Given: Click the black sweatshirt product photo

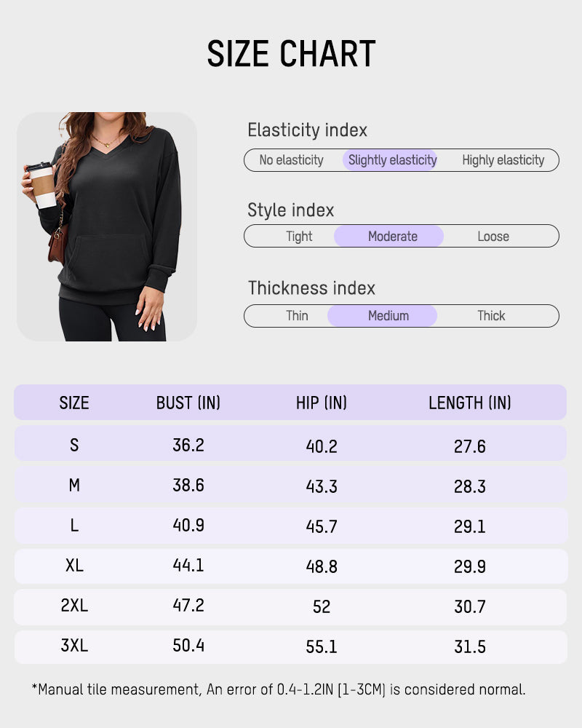Looking at the screenshot, I should (107, 226).
